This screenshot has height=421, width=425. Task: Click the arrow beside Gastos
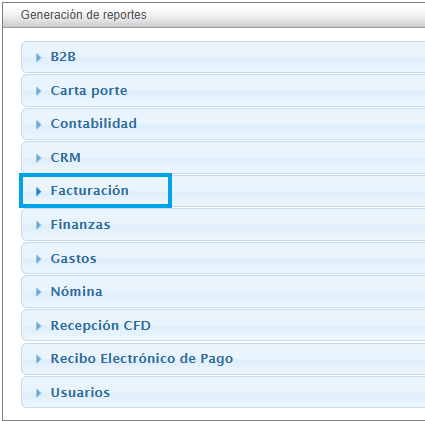(x=39, y=259)
